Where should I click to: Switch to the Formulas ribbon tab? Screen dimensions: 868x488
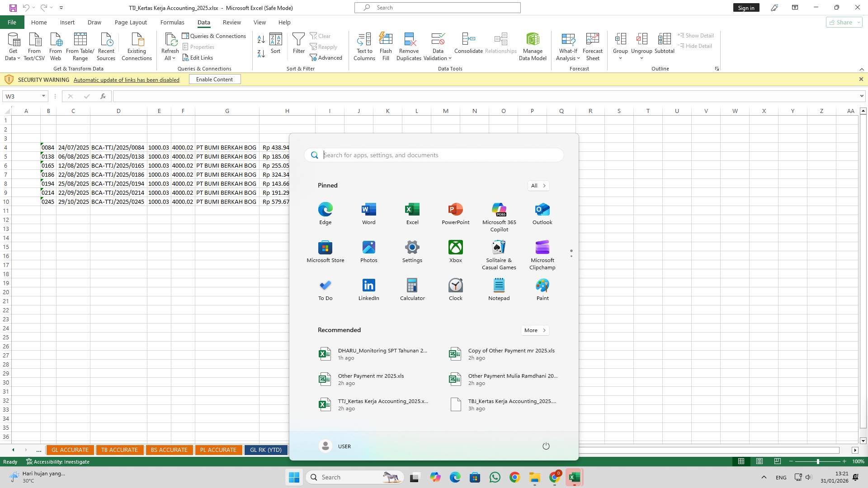coord(172,22)
